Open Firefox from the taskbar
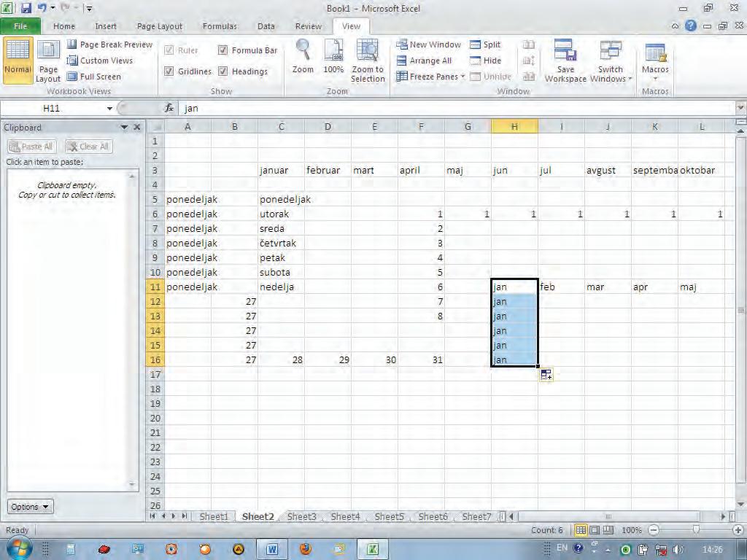Screen dimensions: 747x560 point(306,549)
